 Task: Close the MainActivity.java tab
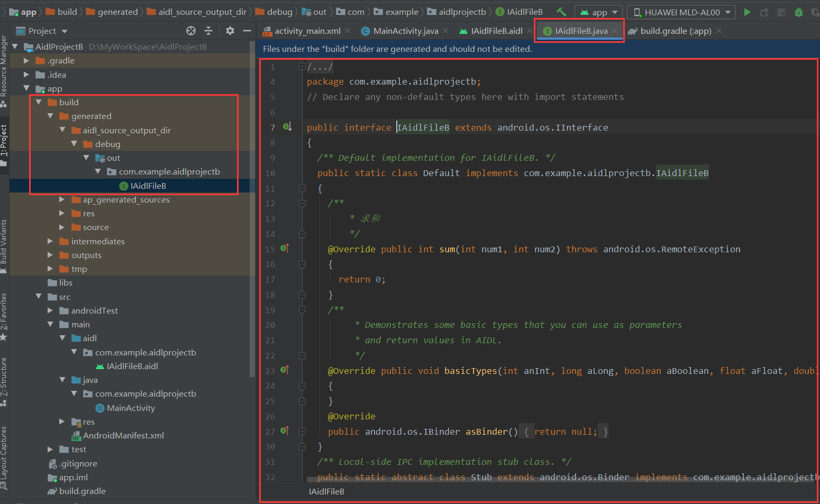(445, 31)
